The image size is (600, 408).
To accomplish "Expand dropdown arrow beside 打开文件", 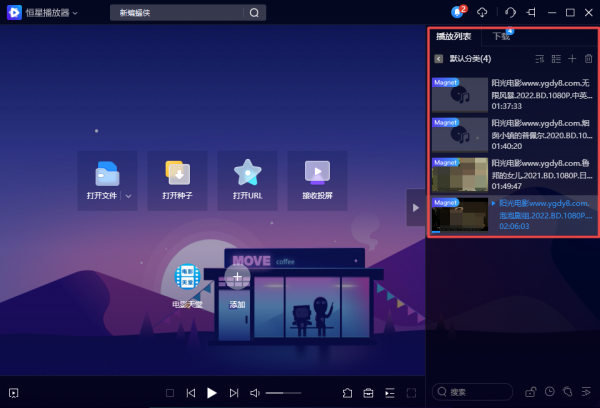I will (x=128, y=196).
